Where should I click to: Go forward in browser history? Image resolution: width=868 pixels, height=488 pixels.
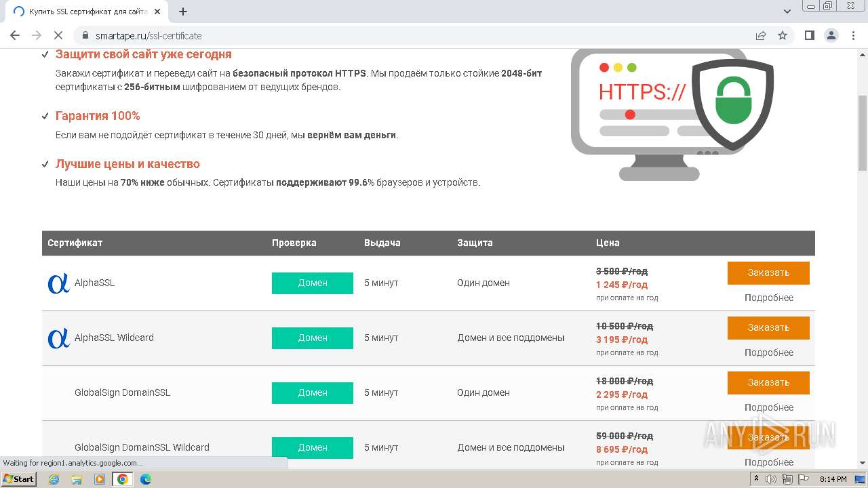tap(37, 35)
